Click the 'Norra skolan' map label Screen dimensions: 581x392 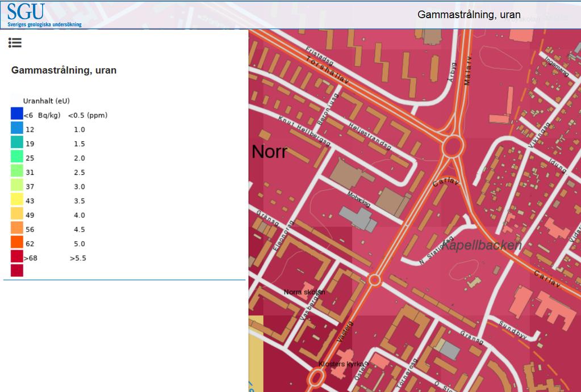(x=304, y=292)
